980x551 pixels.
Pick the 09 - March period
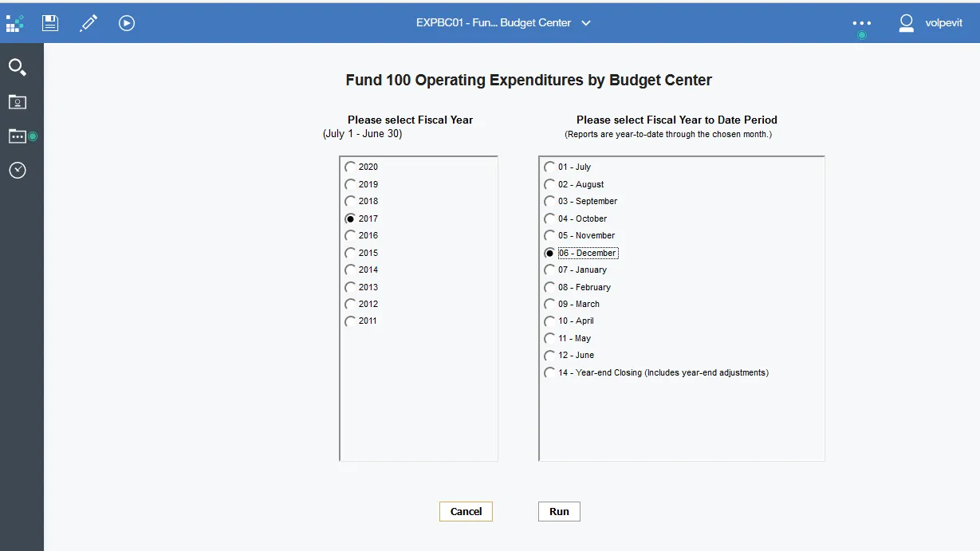550,305
